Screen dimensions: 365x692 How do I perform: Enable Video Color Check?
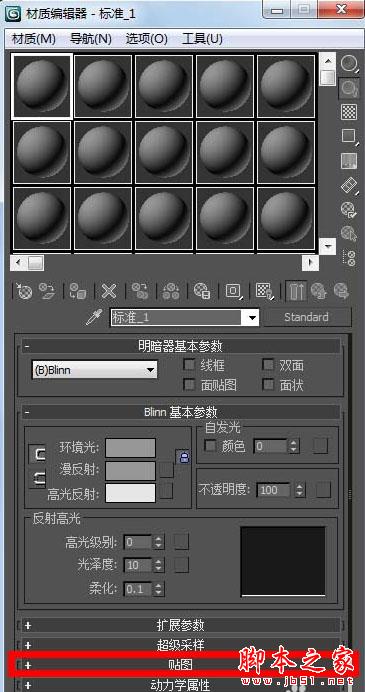349,161
